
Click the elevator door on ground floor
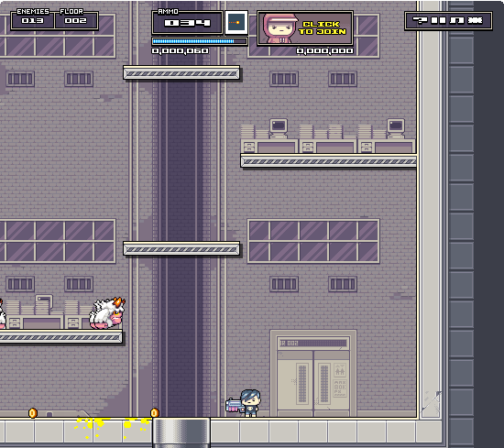coord(313,374)
